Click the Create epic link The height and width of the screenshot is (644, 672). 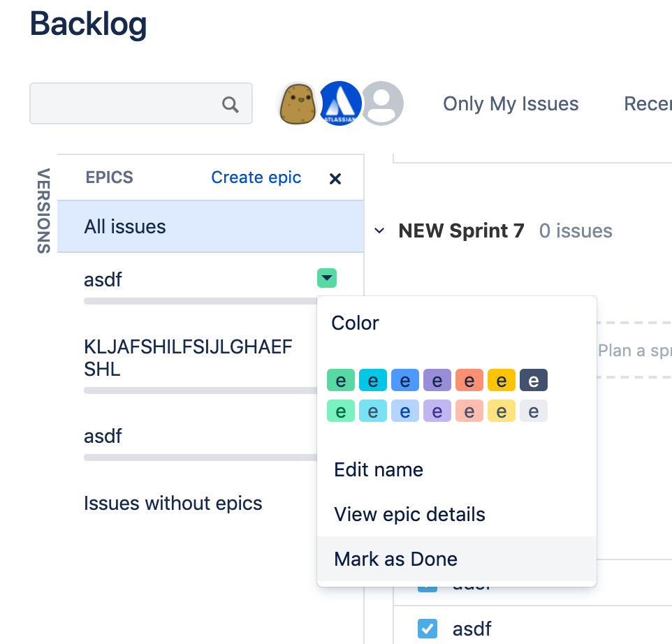click(256, 177)
